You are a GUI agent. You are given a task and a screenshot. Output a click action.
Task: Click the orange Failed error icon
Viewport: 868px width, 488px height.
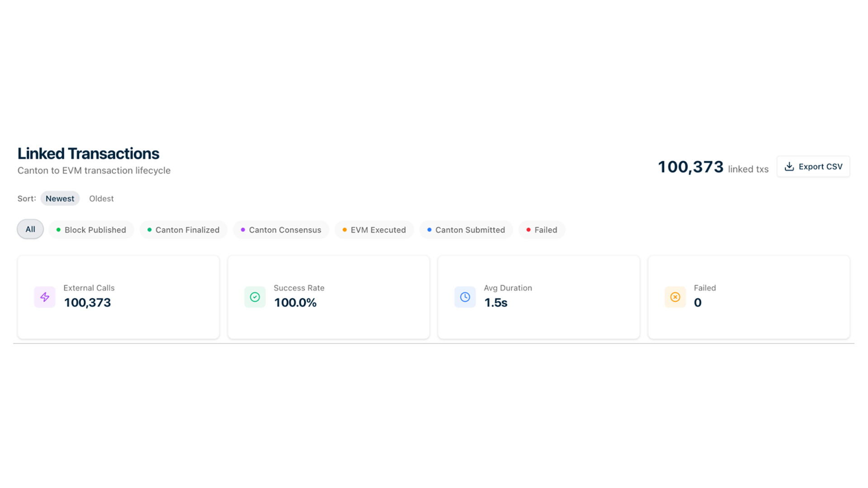coord(675,297)
